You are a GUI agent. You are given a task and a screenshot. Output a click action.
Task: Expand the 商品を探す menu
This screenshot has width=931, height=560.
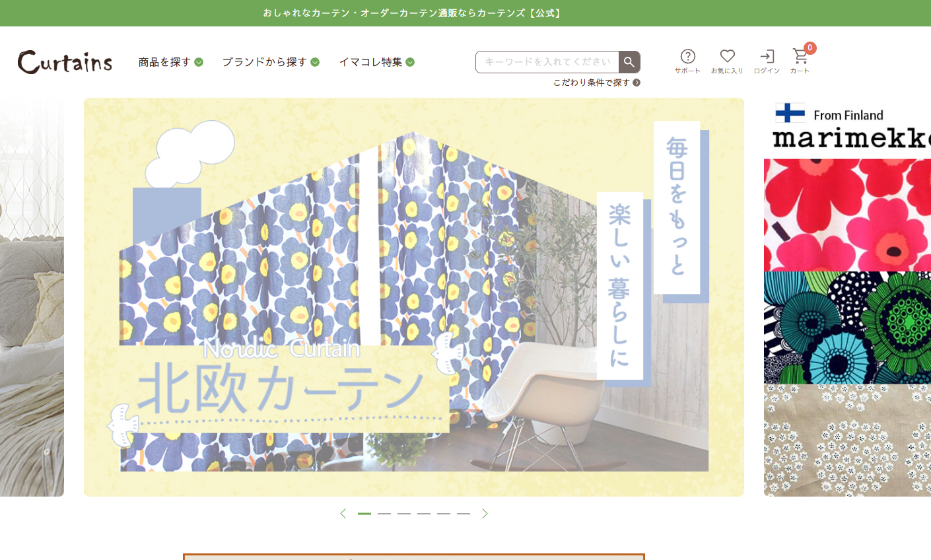coord(170,62)
